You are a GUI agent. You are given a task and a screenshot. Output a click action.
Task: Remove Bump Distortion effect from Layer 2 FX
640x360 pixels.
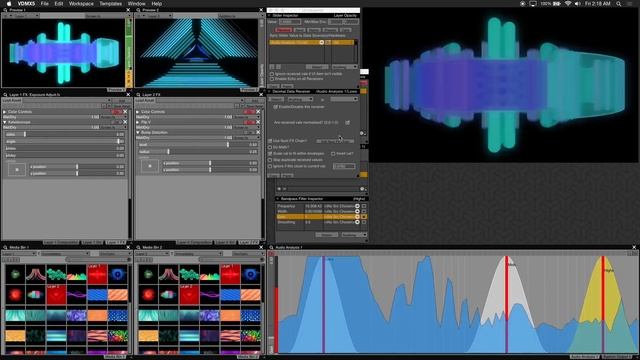pos(258,132)
